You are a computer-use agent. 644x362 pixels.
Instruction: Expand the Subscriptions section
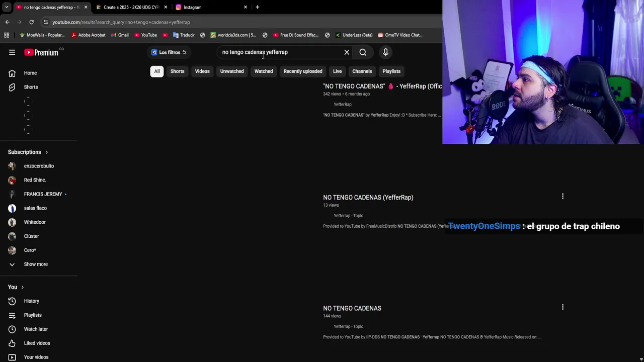28,152
